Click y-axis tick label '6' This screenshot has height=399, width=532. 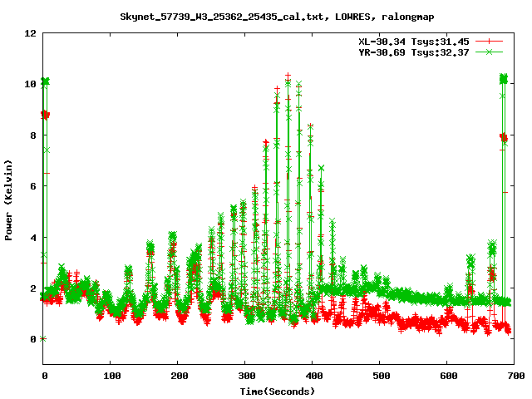33,186
